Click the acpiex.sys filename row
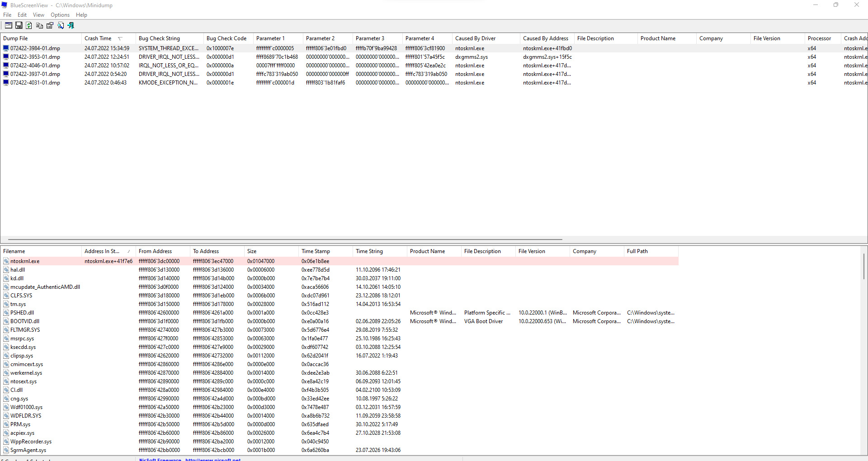 pyautogui.click(x=22, y=433)
